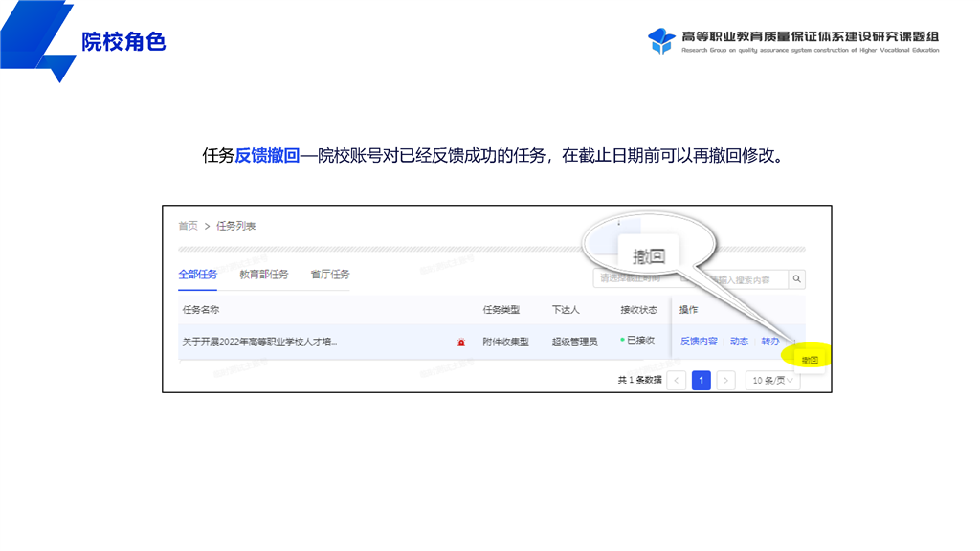
Task: Click the search content input field
Action: point(744,279)
